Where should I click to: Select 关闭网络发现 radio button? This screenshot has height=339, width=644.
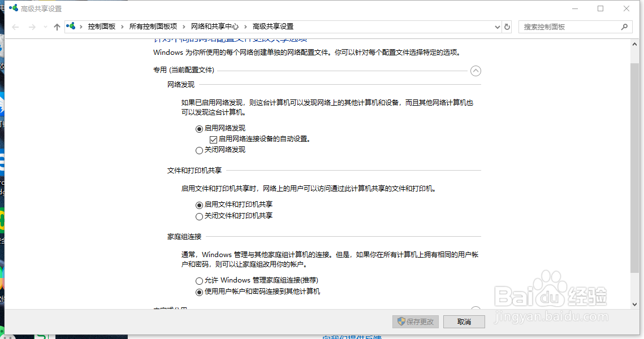(199, 151)
